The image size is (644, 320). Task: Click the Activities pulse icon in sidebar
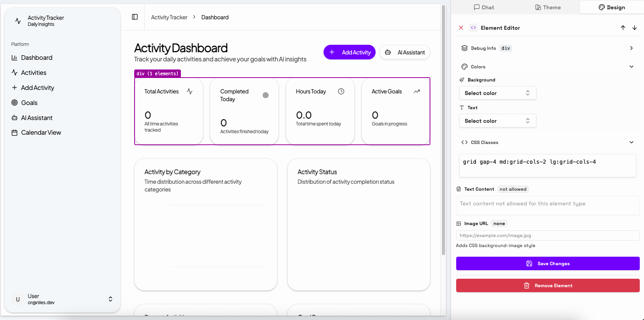coord(14,73)
